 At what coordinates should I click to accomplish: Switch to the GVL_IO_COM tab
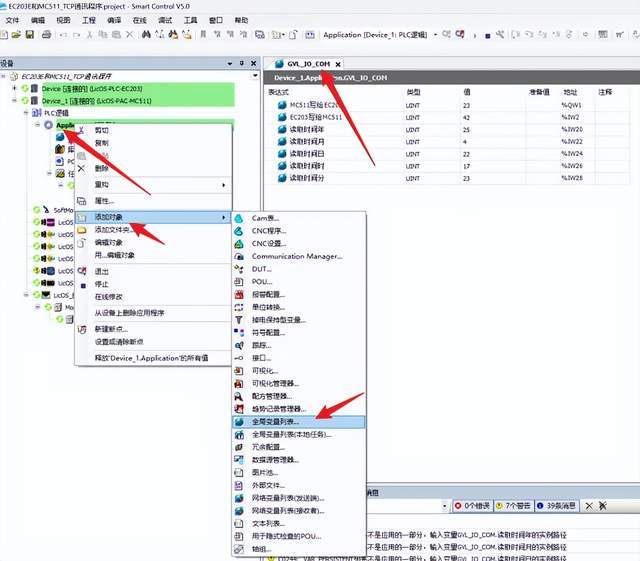pos(308,64)
